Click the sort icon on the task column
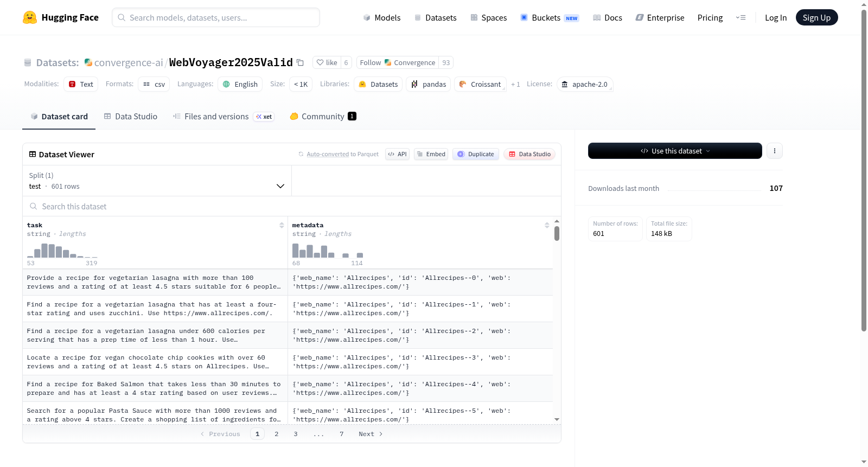The height and width of the screenshot is (467, 868). pyautogui.click(x=282, y=225)
